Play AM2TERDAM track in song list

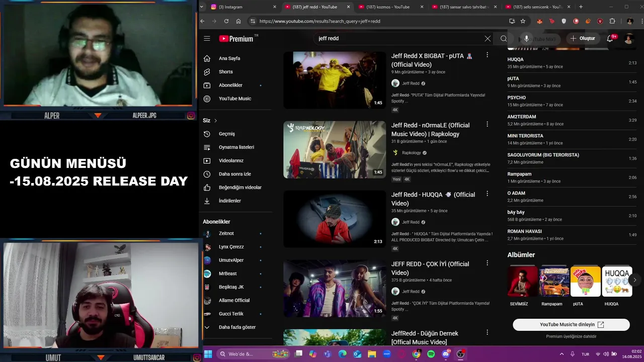tap(572, 120)
